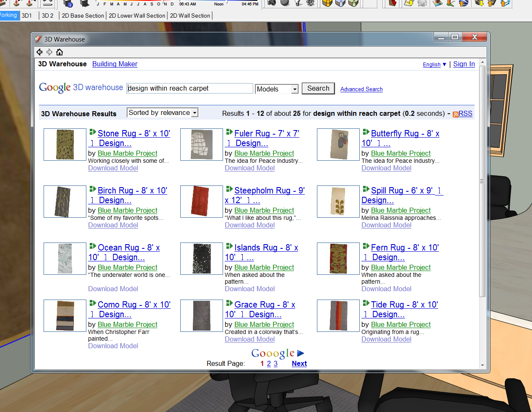
Task: Open the Steepholm Rug red thumbnail
Action: coord(201,202)
